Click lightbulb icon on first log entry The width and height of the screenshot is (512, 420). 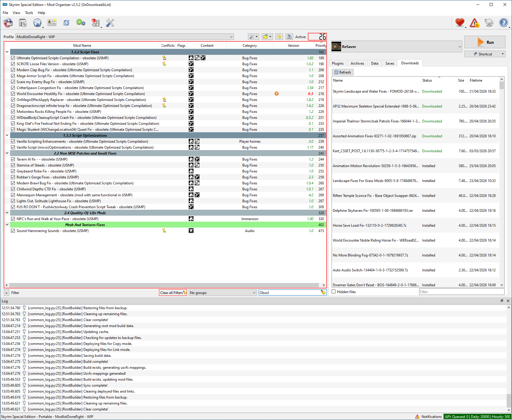point(24,308)
